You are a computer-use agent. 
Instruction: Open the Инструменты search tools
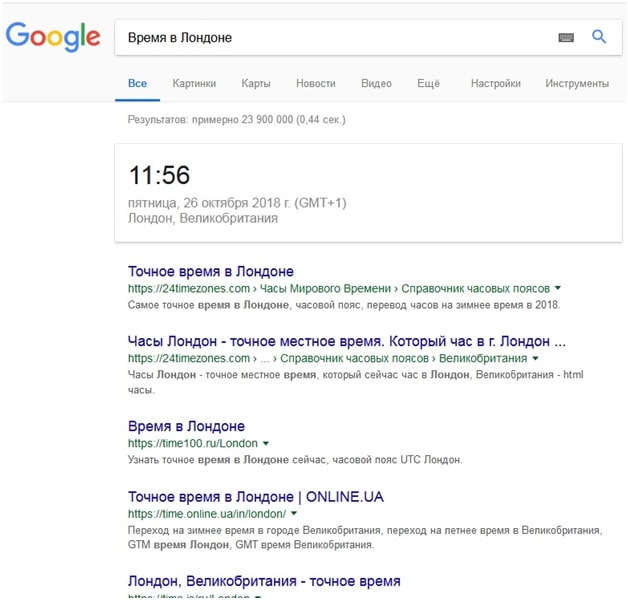point(577,84)
